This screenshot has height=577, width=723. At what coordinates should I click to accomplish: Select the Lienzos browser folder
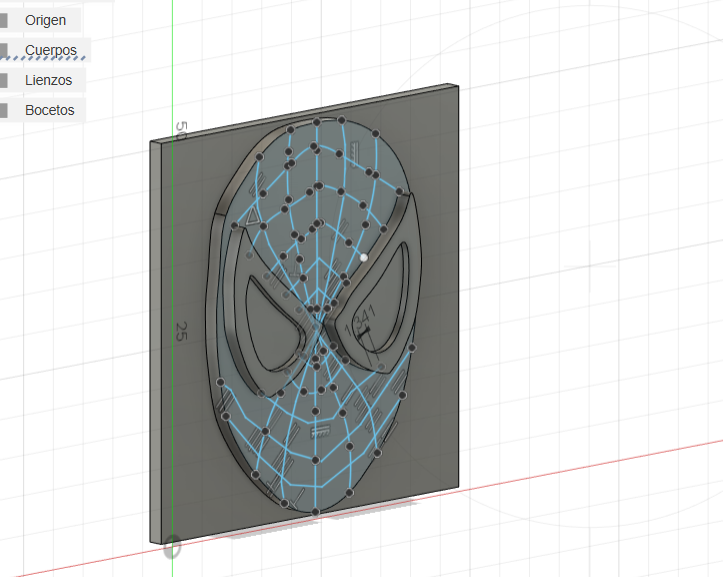pos(48,80)
